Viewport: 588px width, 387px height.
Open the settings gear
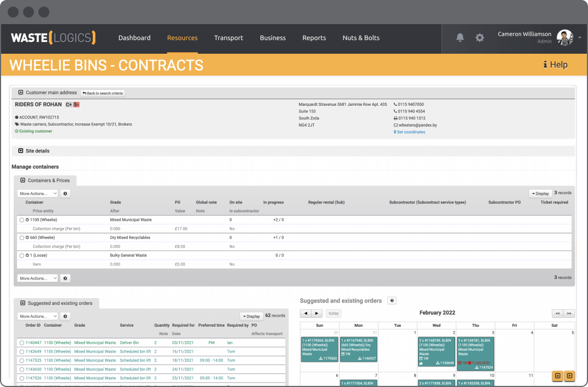click(x=479, y=37)
